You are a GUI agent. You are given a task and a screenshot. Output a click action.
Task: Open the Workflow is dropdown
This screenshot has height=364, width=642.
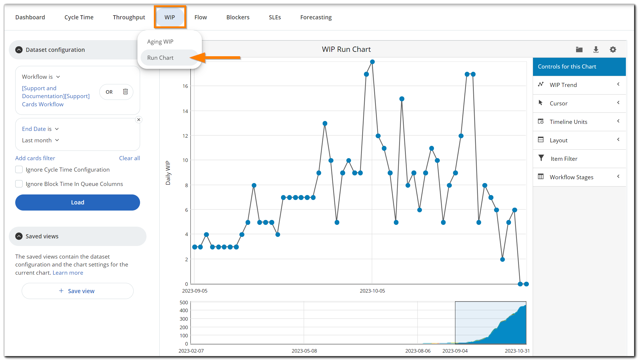(x=41, y=76)
